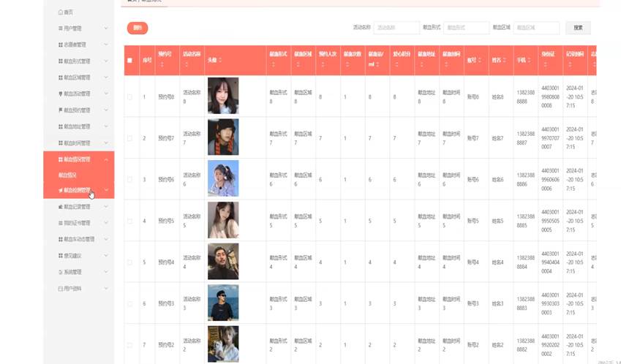Click the cell text 账号7

pyautogui.click(x=473, y=138)
